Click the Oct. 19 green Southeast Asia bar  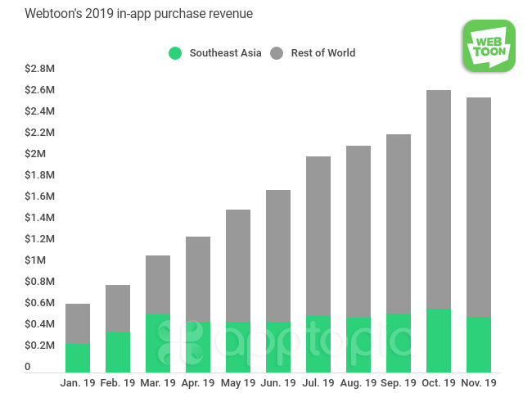tap(439, 341)
